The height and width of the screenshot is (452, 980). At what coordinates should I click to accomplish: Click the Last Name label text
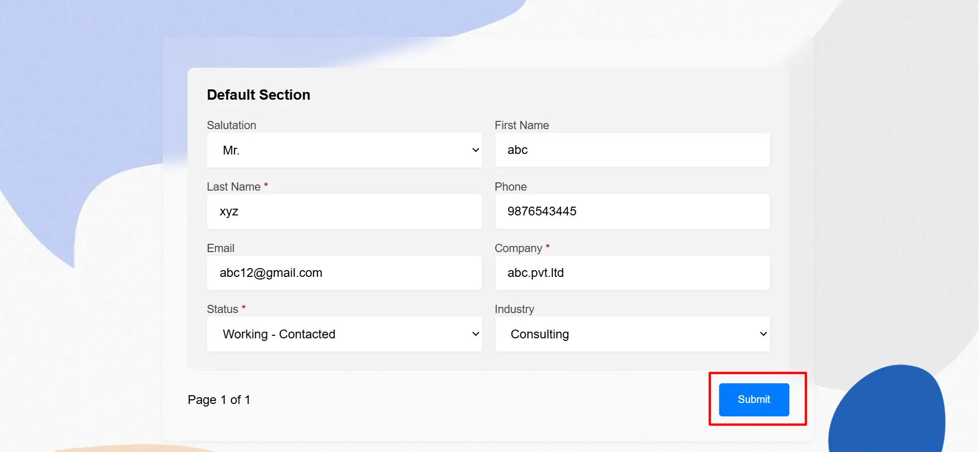click(x=234, y=187)
